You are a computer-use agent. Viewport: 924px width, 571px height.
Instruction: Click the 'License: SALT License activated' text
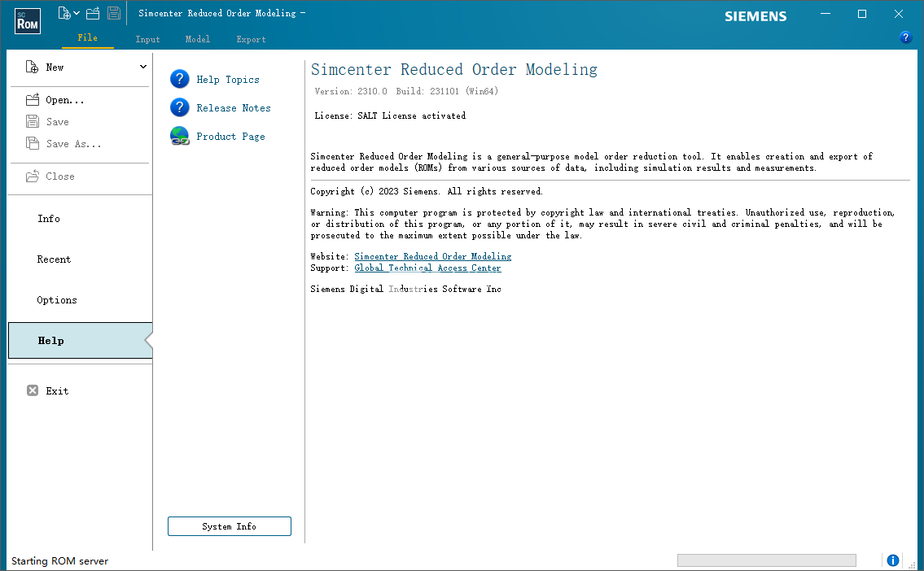(390, 116)
